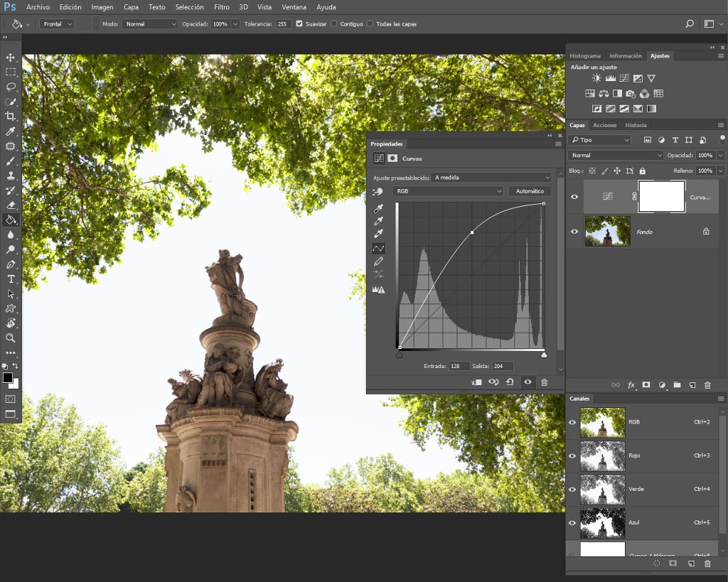Open the Archivo menu
The image size is (728, 582).
[38, 7]
